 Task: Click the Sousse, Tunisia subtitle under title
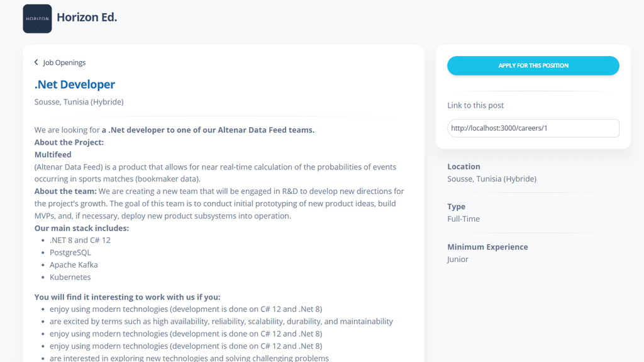[79, 101]
